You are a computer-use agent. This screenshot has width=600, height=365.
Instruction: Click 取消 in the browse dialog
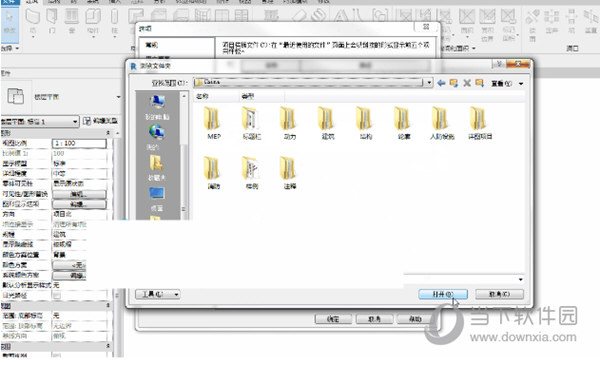499,294
